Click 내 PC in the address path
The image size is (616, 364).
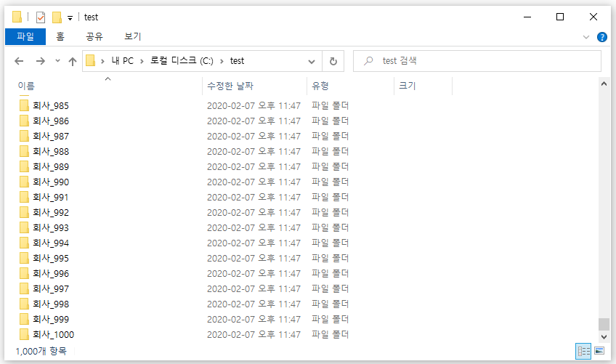pyautogui.click(x=123, y=61)
